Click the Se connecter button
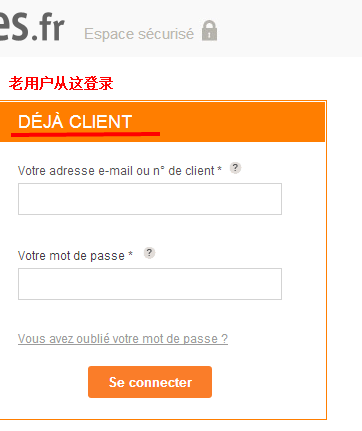The height and width of the screenshot is (431, 362). (150, 382)
